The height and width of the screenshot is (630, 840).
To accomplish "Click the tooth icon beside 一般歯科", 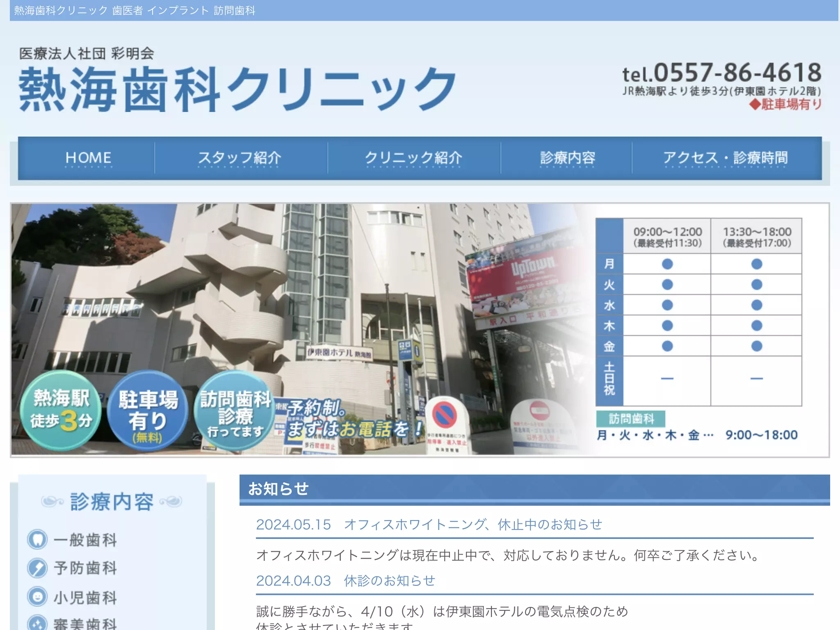I will [x=37, y=539].
